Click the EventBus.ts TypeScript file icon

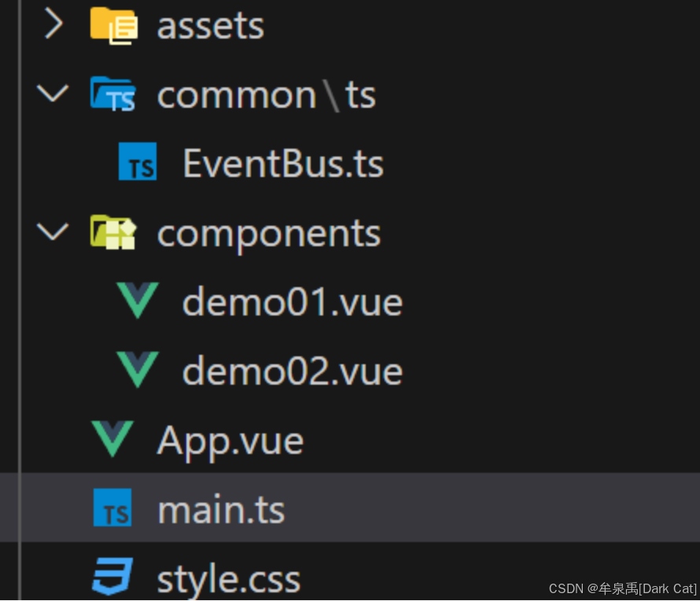[x=138, y=161]
